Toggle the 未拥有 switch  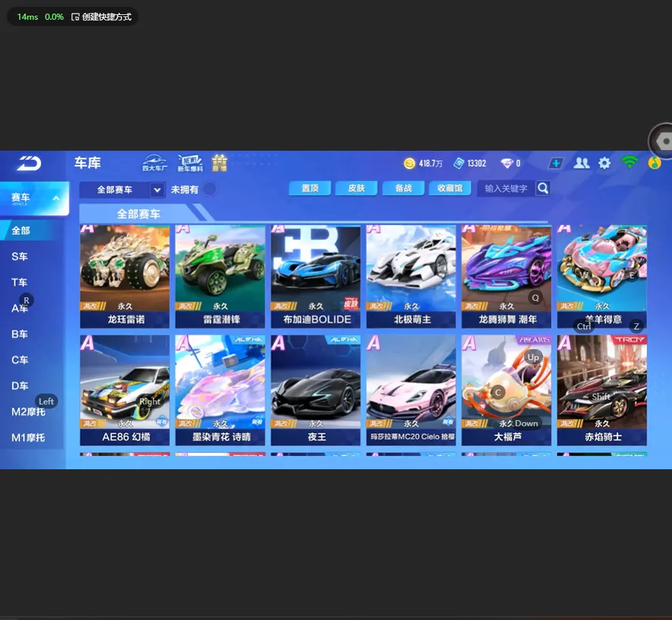point(209,189)
